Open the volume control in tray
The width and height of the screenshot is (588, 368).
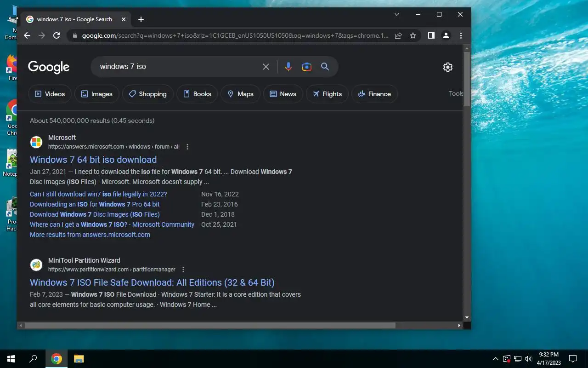click(528, 359)
